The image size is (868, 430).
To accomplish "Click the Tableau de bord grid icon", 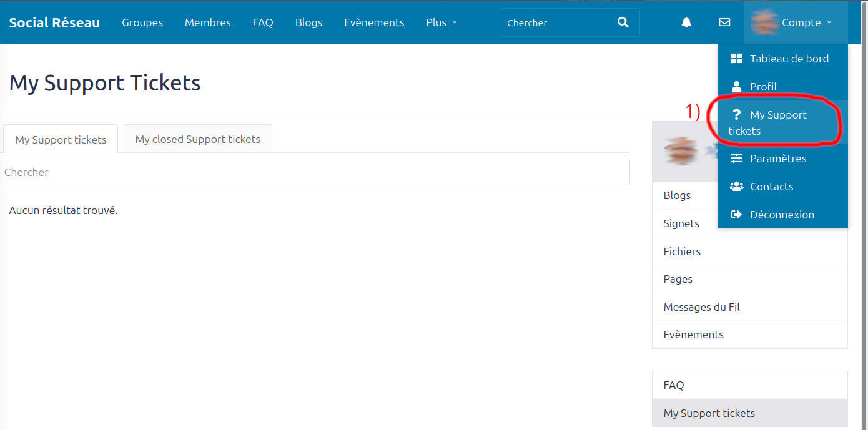I will tap(736, 59).
